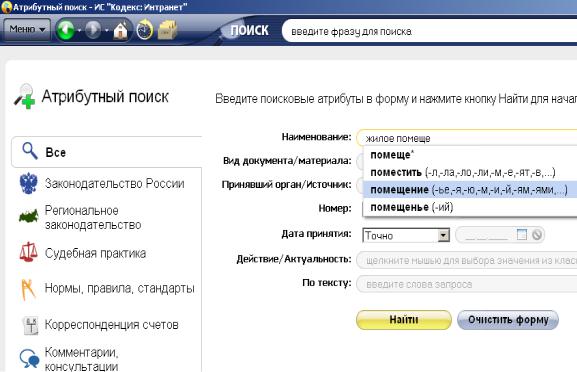Viewport: 577px width, 372px height.
Task: Open the forward button history arrow
Action: (x=106, y=30)
